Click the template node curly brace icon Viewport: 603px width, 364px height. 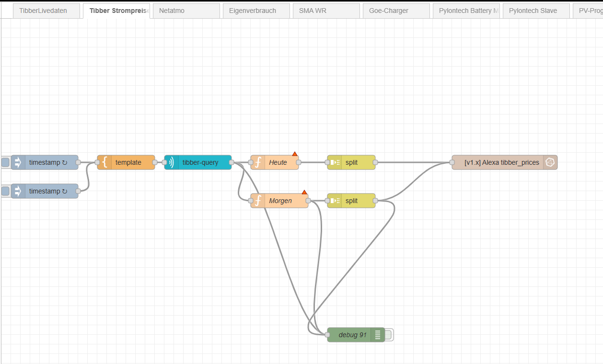pyautogui.click(x=104, y=162)
